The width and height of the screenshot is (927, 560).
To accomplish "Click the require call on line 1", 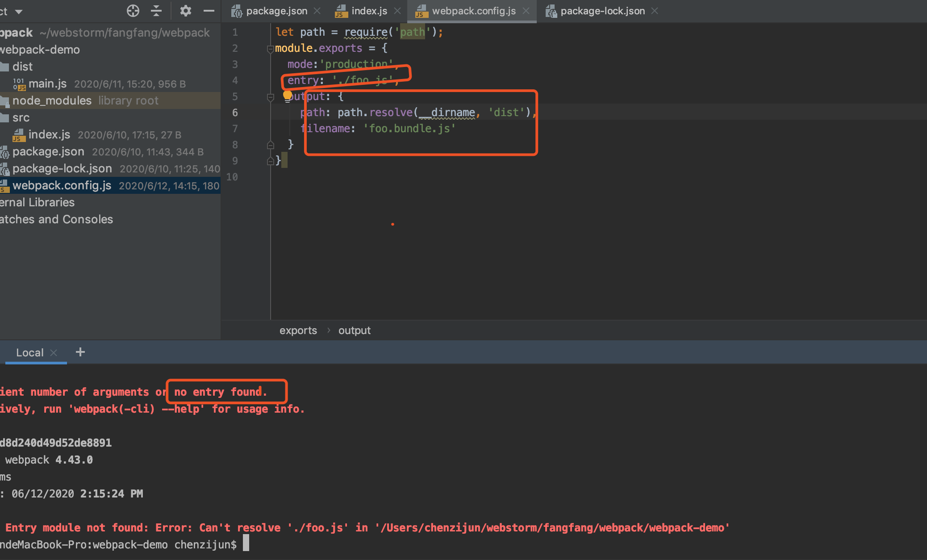I will click(366, 32).
